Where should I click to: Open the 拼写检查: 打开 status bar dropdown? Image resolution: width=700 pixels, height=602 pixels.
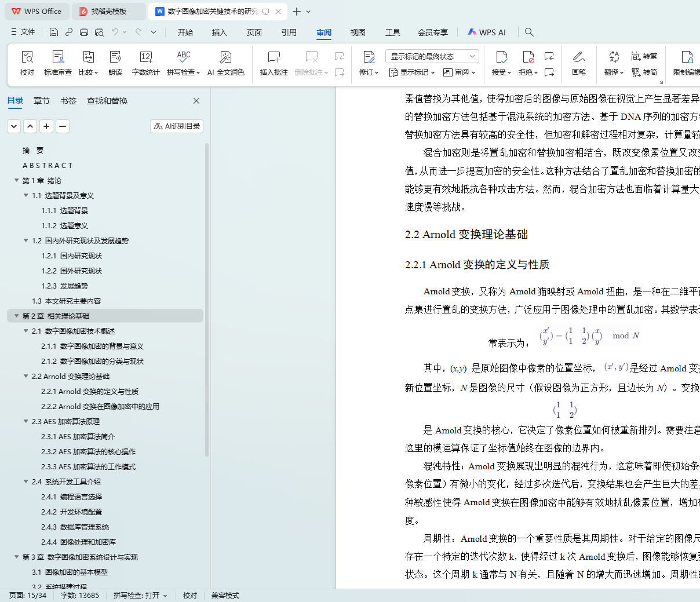pos(140,596)
